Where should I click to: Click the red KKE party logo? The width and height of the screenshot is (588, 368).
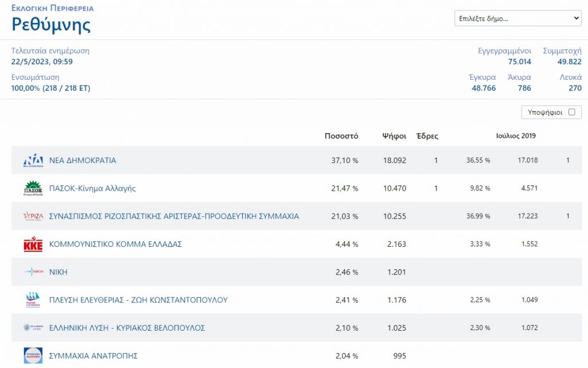[x=33, y=245]
